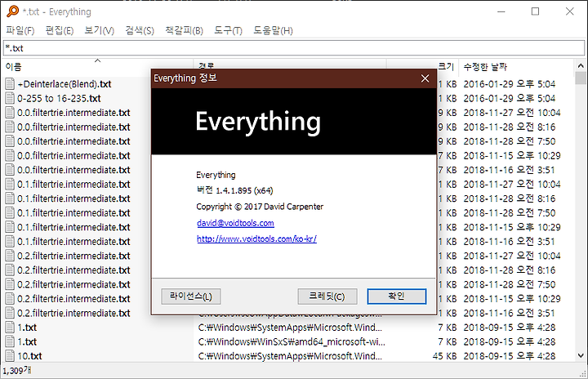This screenshot has width=588, height=379.
Task: Click the scrollbar up arrow
Action: point(581,65)
